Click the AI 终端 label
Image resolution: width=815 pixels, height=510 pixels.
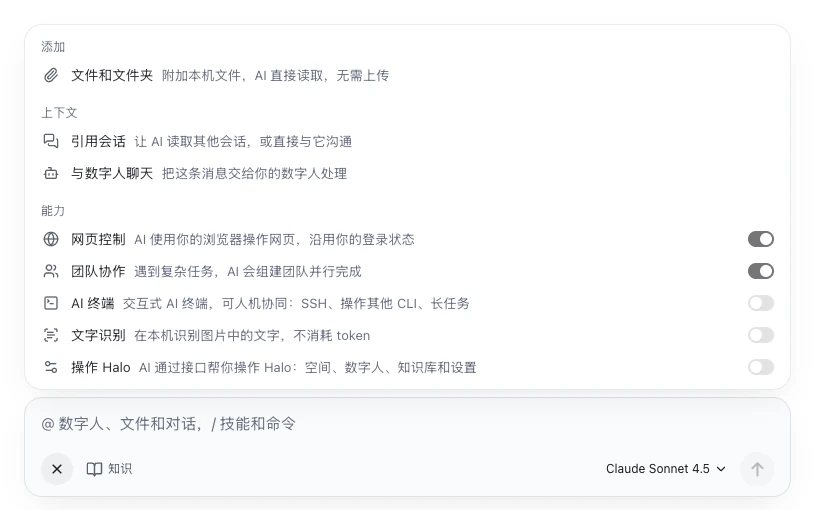click(93, 303)
